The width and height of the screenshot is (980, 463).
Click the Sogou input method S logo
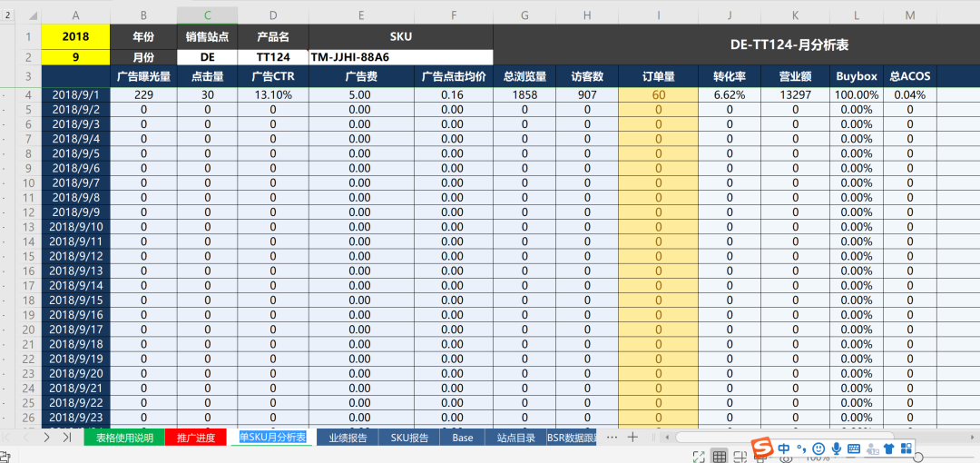(x=762, y=448)
